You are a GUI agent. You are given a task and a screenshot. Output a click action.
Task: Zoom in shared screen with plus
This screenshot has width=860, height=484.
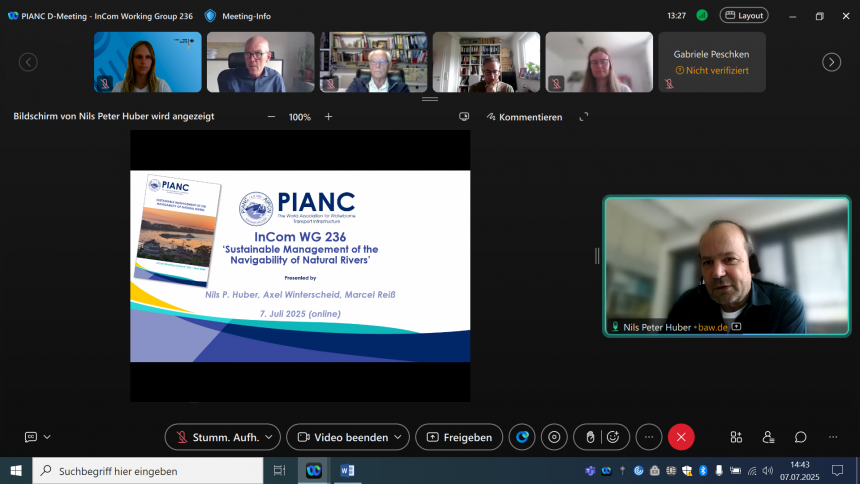click(x=328, y=117)
